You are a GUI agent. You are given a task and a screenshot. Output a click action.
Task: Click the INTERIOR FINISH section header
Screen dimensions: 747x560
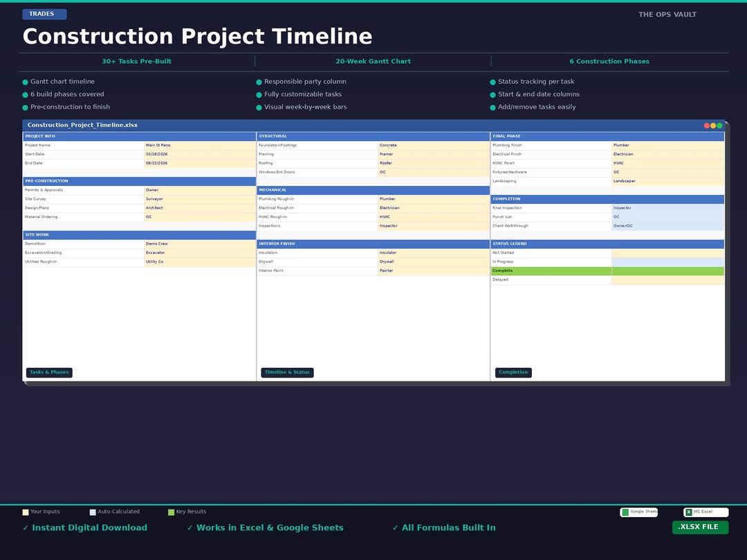tap(373, 244)
